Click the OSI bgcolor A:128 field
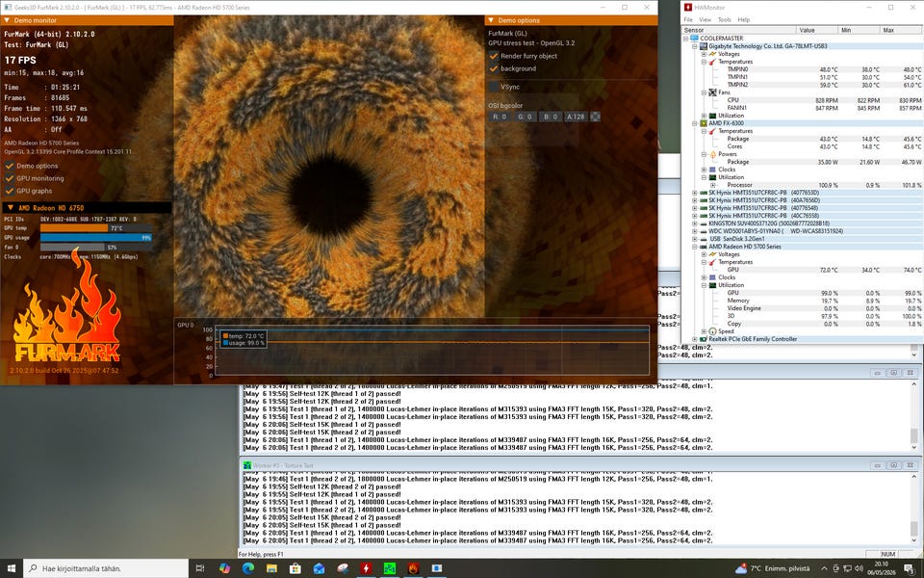924x578 pixels. (576, 117)
